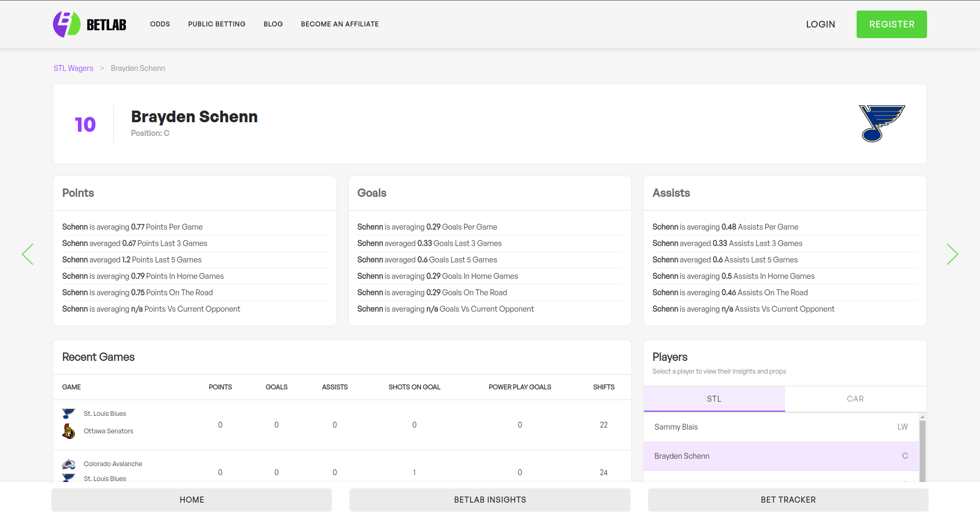
Task: Click the Ottawa Senators logo in Recent Games
Action: point(69,431)
